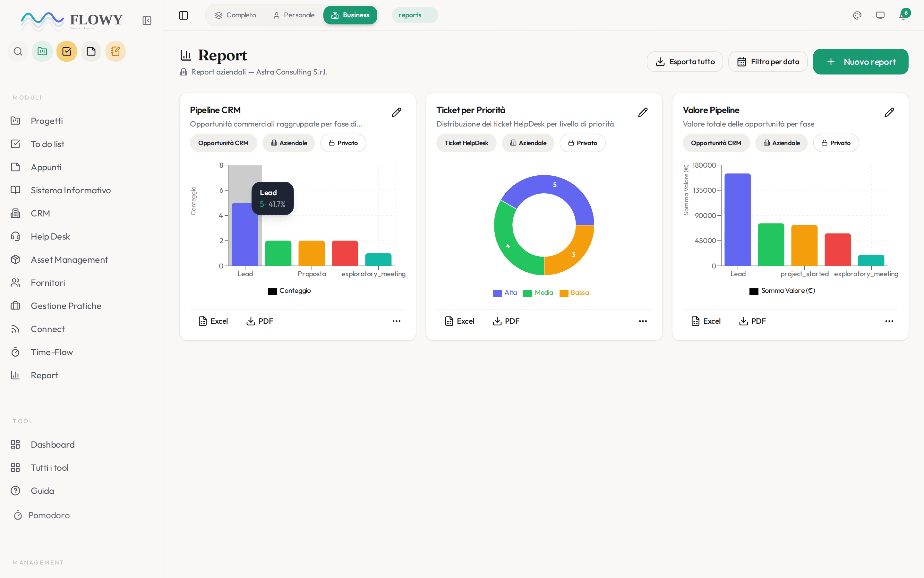The width and height of the screenshot is (924, 578).
Task: Export Valore Pipeline to Excel
Action: click(x=706, y=321)
